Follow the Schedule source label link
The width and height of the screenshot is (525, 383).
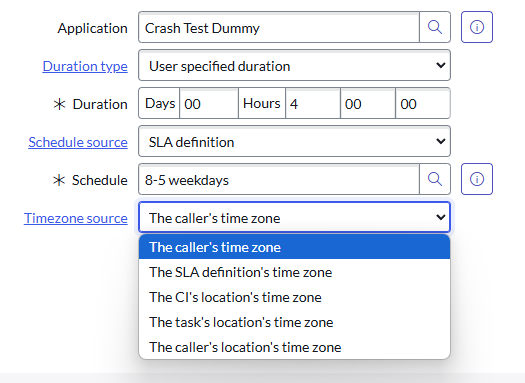click(x=78, y=142)
